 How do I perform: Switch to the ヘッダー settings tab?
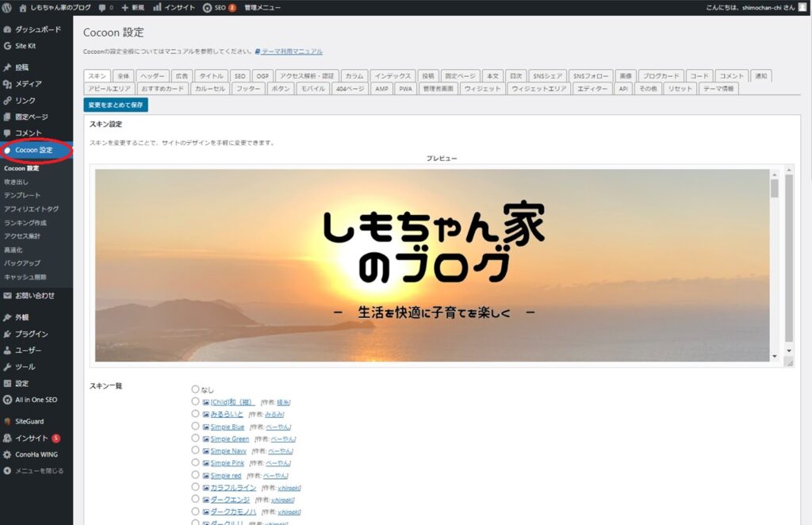click(x=152, y=75)
